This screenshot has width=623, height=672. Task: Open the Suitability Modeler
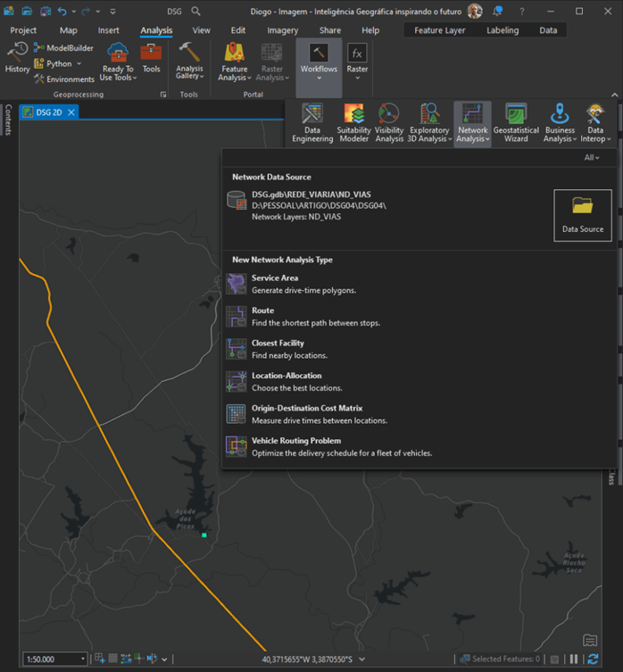click(x=353, y=124)
